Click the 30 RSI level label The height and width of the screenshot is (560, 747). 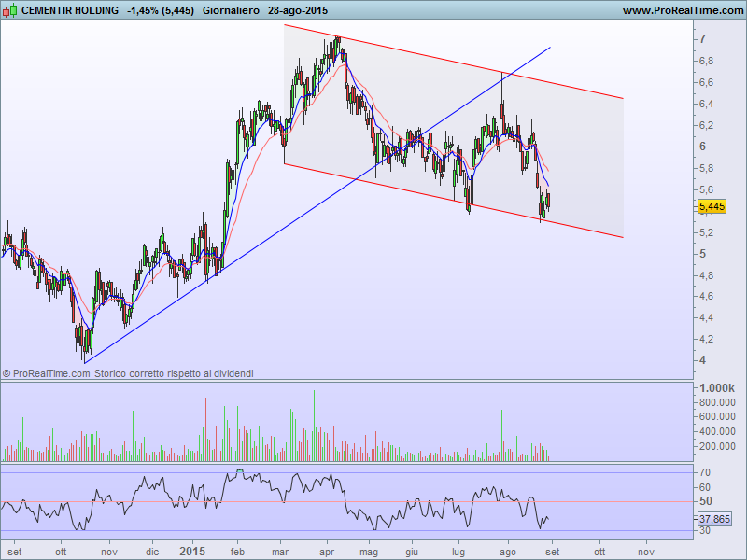click(x=705, y=530)
